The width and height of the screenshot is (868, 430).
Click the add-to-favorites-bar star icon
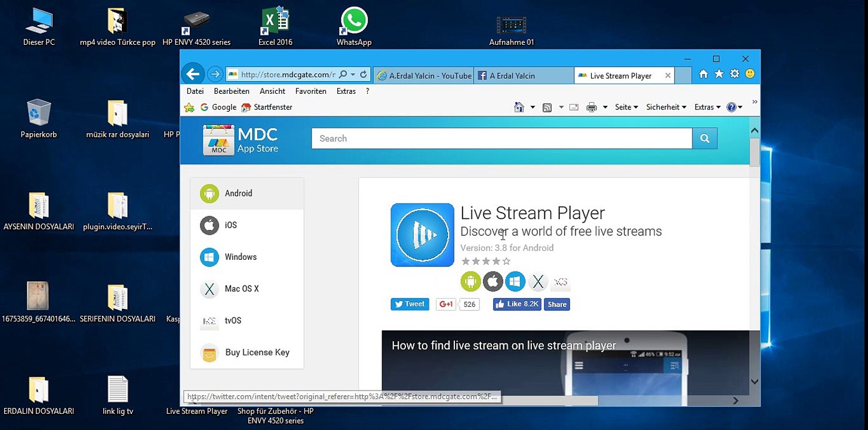[189, 107]
